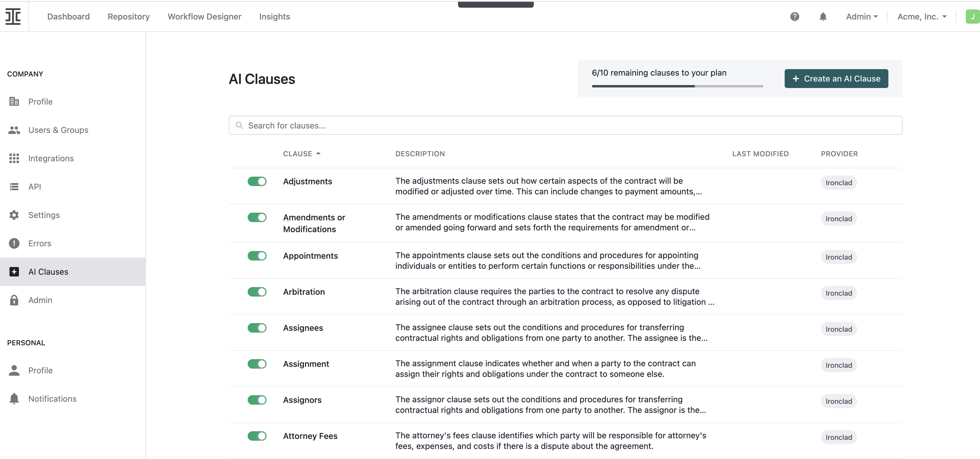The image size is (980, 459).
Task: Click the Settings gear icon
Action: [14, 215]
